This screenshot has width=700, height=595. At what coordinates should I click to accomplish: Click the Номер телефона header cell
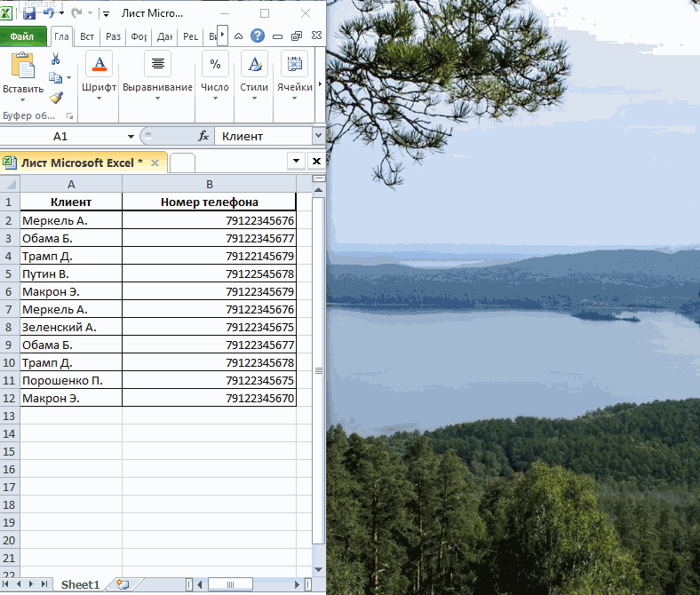(210, 202)
